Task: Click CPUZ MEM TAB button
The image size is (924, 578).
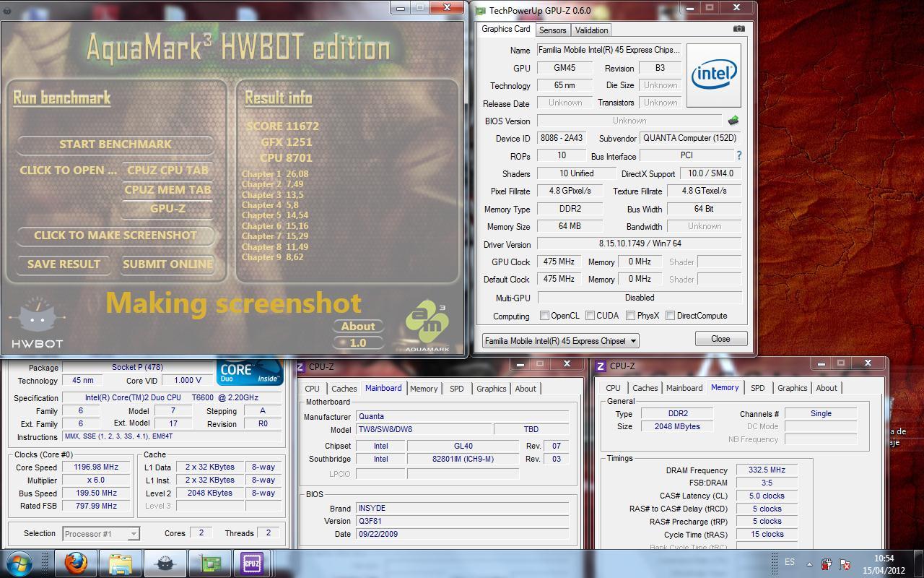Action: pos(167,189)
